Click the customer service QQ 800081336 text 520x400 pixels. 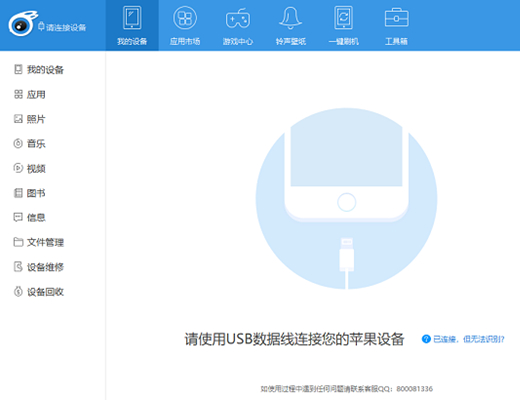(x=346, y=389)
